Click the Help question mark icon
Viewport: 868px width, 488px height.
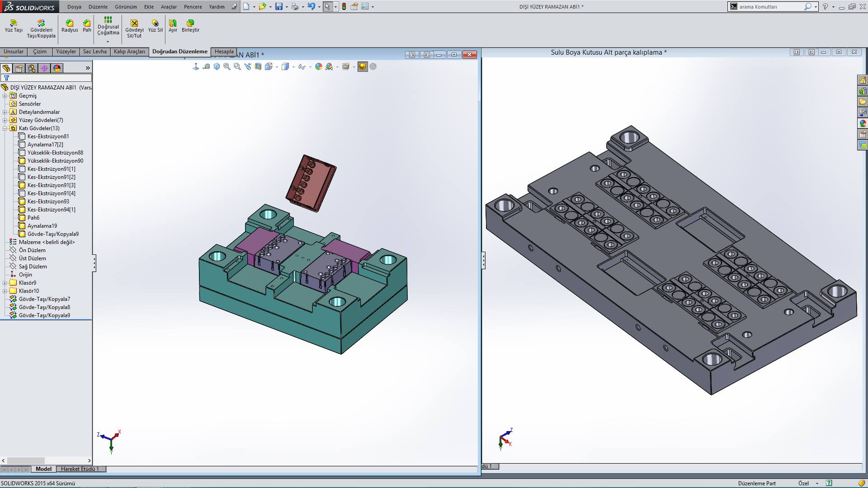point(826,7)
